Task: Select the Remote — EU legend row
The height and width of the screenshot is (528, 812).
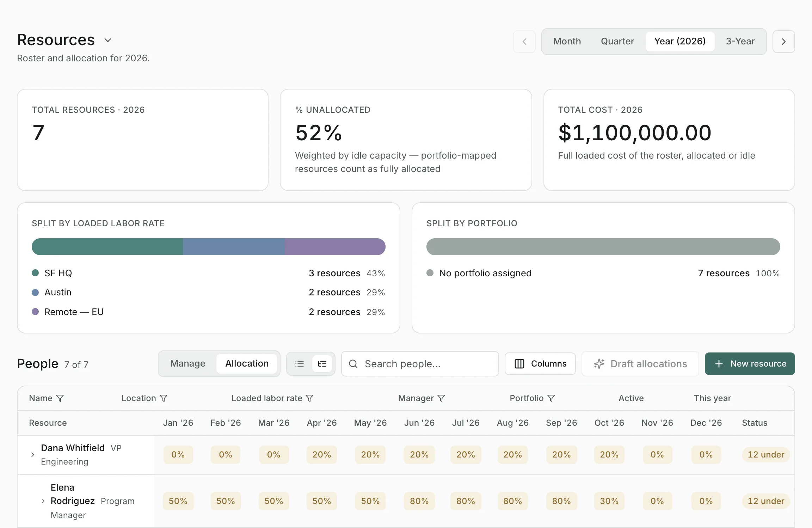Action: [x=208, y=312]
